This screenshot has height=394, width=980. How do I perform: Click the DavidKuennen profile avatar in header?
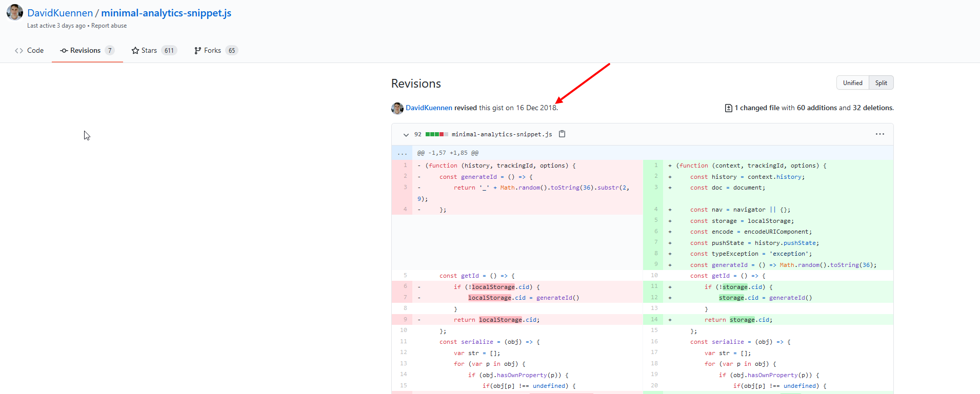pos(15,12)
